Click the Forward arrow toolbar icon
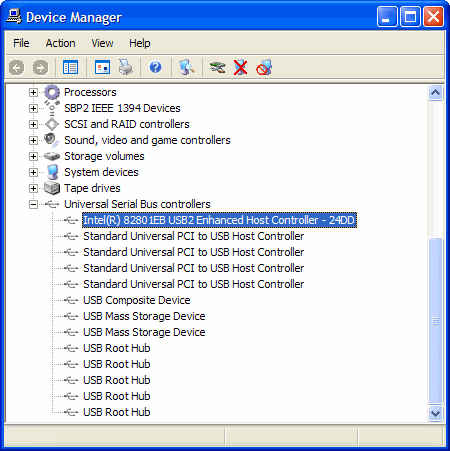This screenshot has width=450, height=451. tap(40, 68)
